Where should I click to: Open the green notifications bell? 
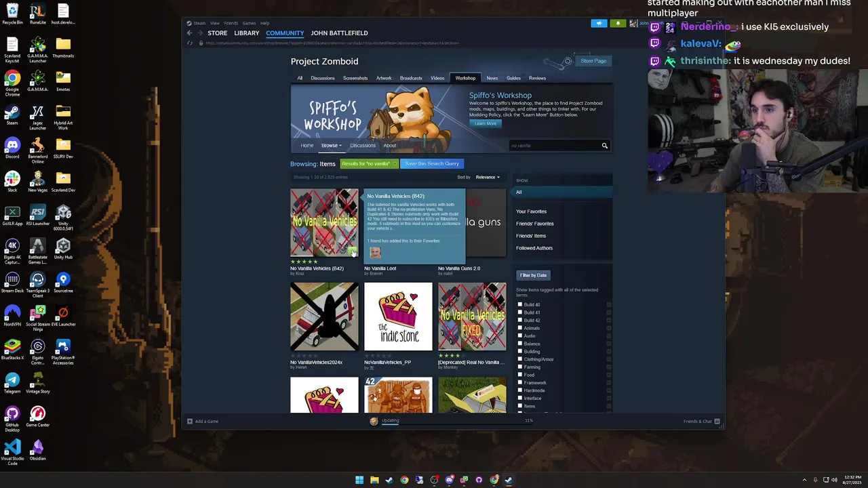(x=618, y=23)
